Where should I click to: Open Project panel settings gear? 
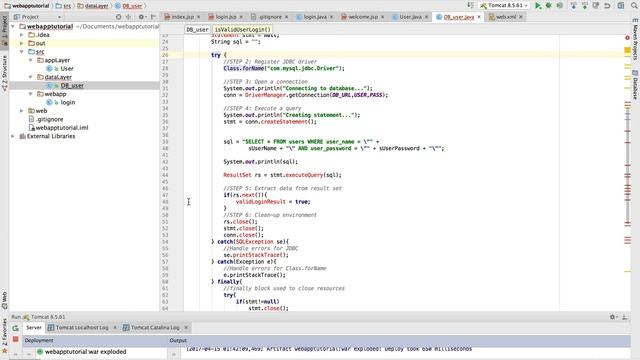141,17
